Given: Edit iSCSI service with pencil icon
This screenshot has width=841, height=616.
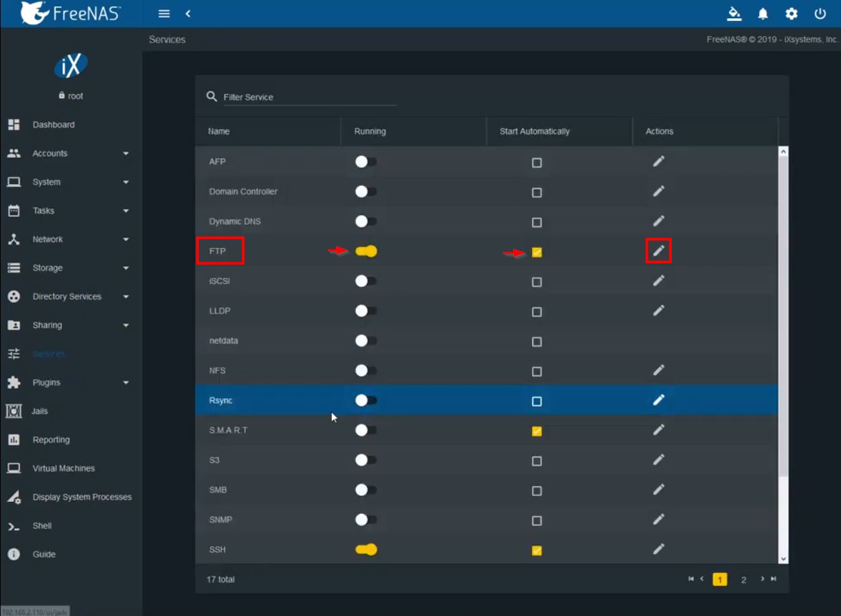Looking at the screenshot, I should pos(659,280).
